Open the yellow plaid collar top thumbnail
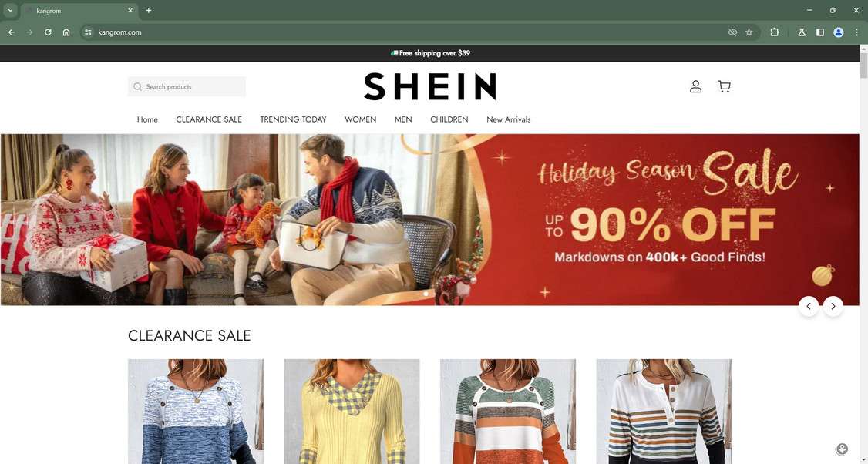The width and height of the screenshot is (868, 464). pyautogui.click(x=352, y=412)
